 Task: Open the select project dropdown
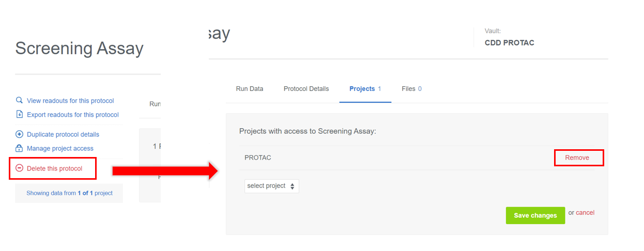272,186
